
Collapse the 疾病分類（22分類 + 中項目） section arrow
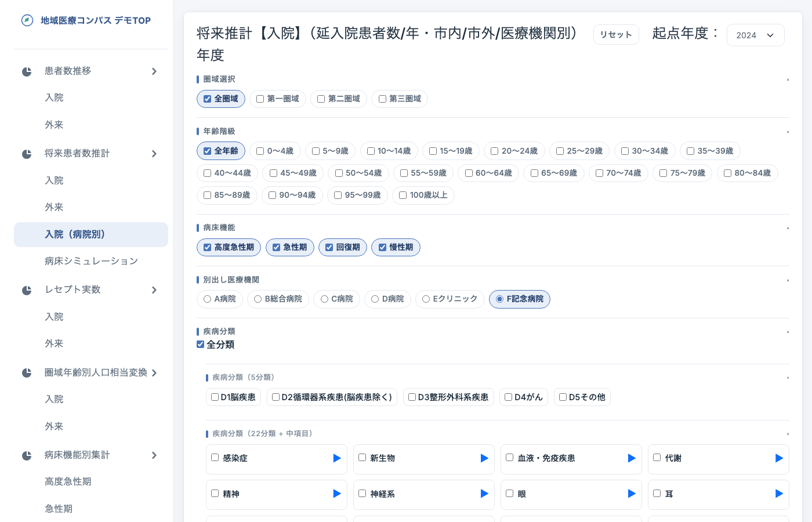coord(788,434)
